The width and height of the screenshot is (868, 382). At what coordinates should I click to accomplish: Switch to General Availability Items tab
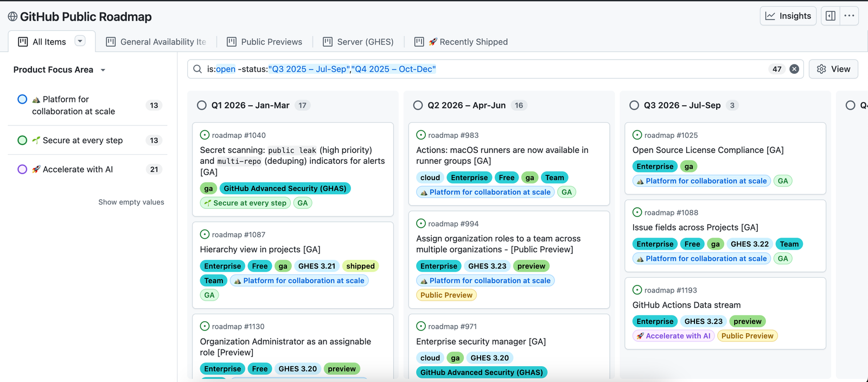[156, 42]
